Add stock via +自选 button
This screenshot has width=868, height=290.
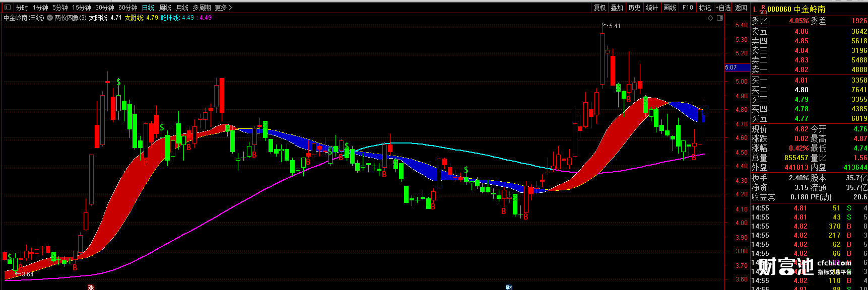click(723, 8)
